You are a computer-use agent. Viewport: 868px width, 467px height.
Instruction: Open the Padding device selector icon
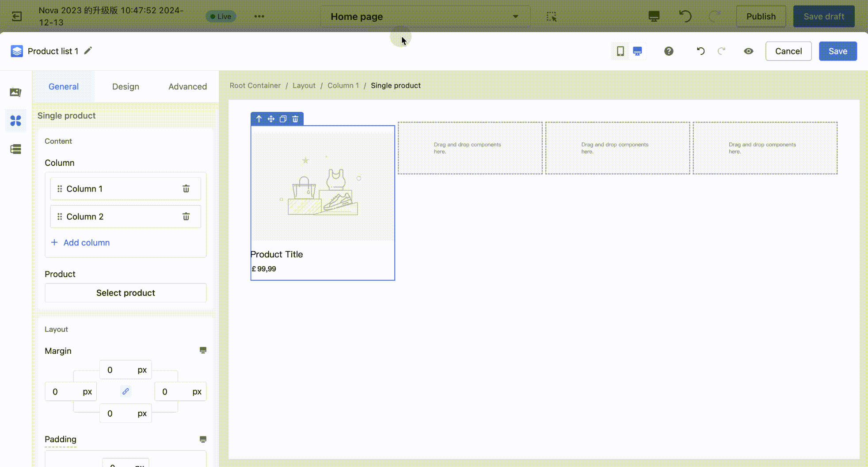(203, 439)
